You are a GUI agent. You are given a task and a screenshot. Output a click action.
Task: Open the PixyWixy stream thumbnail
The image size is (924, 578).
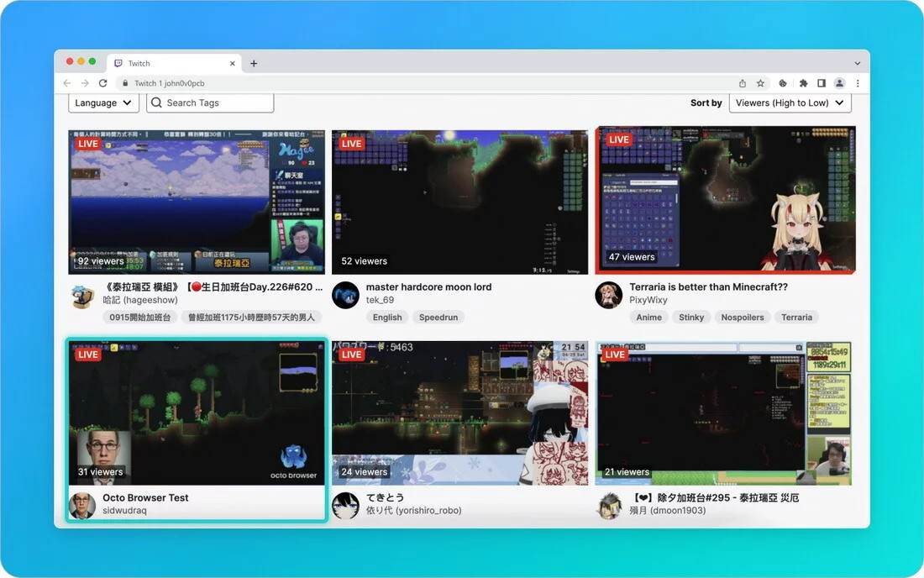point(726,200)
